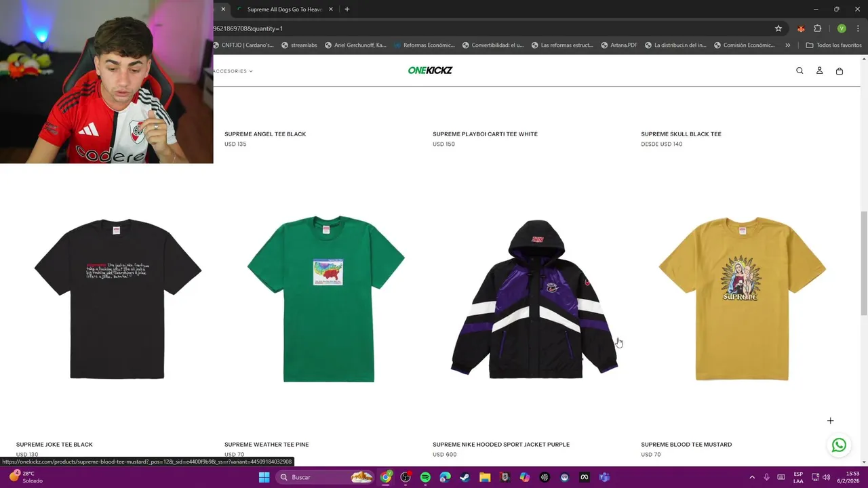Open Copilot from the taskbar

524,477
